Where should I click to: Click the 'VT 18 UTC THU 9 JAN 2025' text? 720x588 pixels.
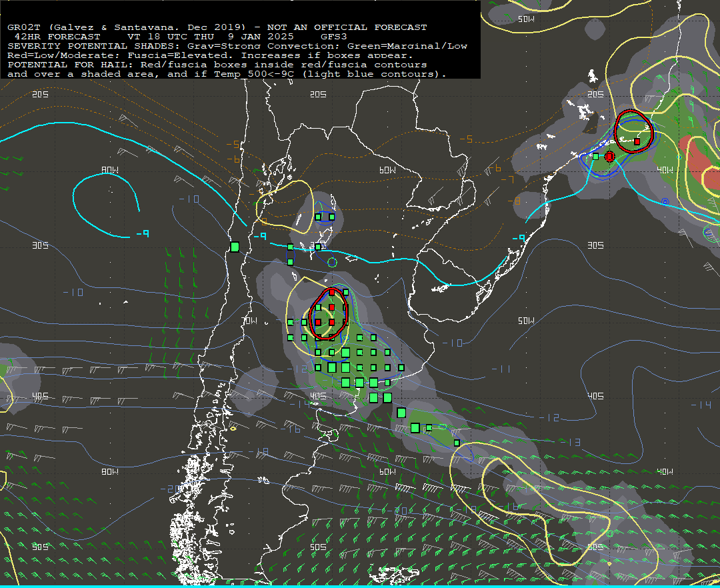[210, 37]
